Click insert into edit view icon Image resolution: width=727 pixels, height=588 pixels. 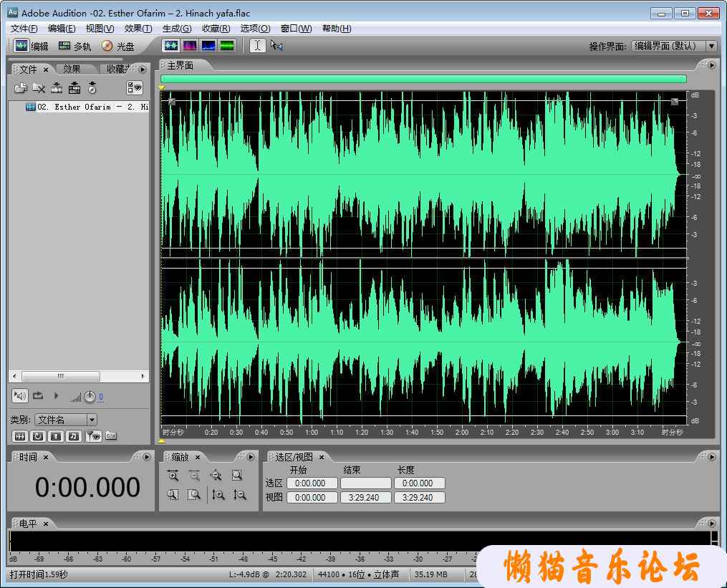(x=57, y=87)
